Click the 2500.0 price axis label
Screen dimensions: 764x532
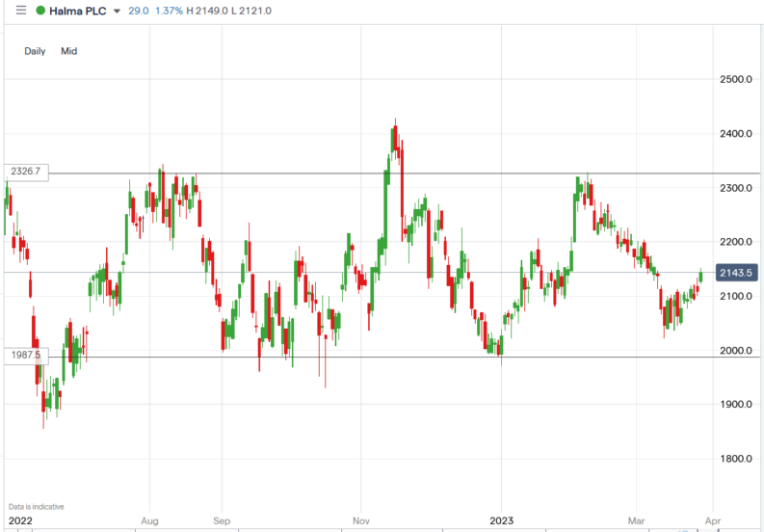pyautogui.click(x=736, y=79)
